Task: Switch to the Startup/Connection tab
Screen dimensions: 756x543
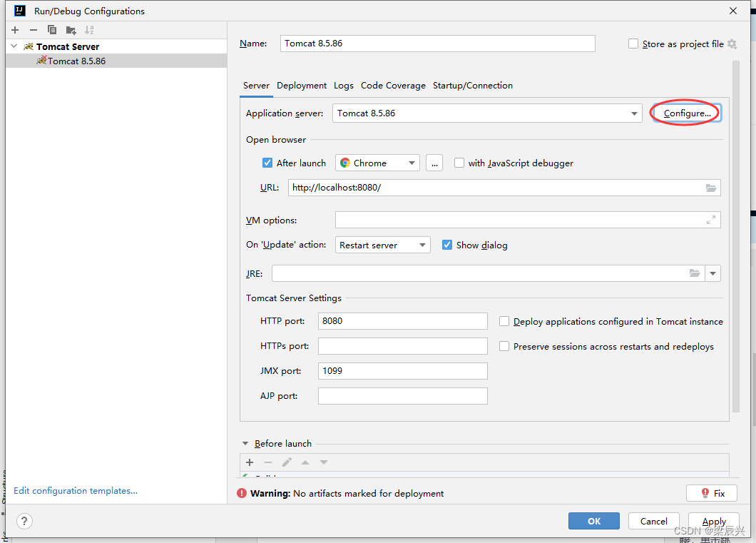Action: click(472, 86)
